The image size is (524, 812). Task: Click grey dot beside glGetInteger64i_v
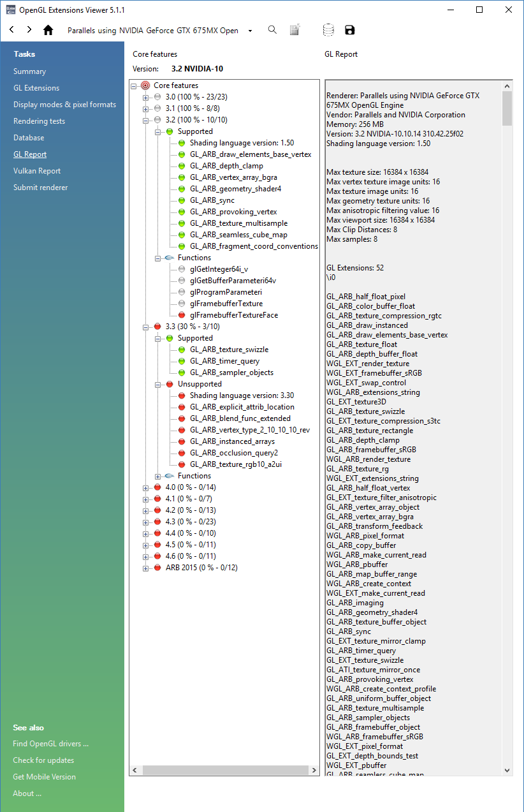(182, 269)
